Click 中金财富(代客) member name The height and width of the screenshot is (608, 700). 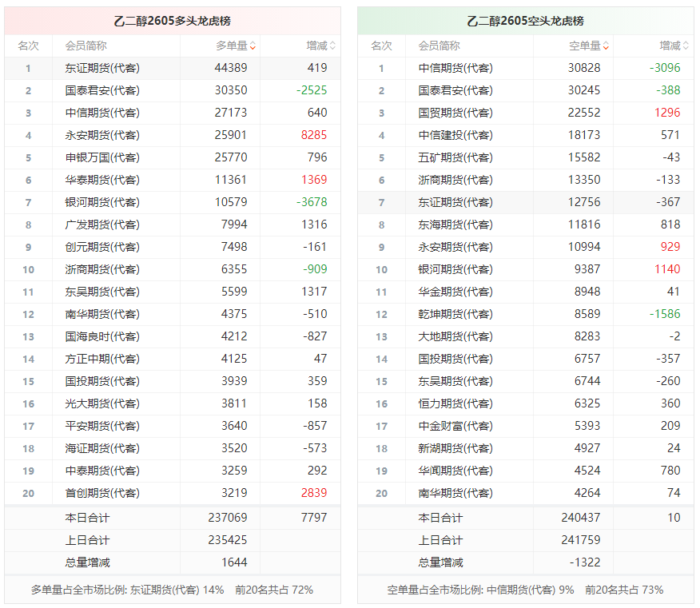455,426
